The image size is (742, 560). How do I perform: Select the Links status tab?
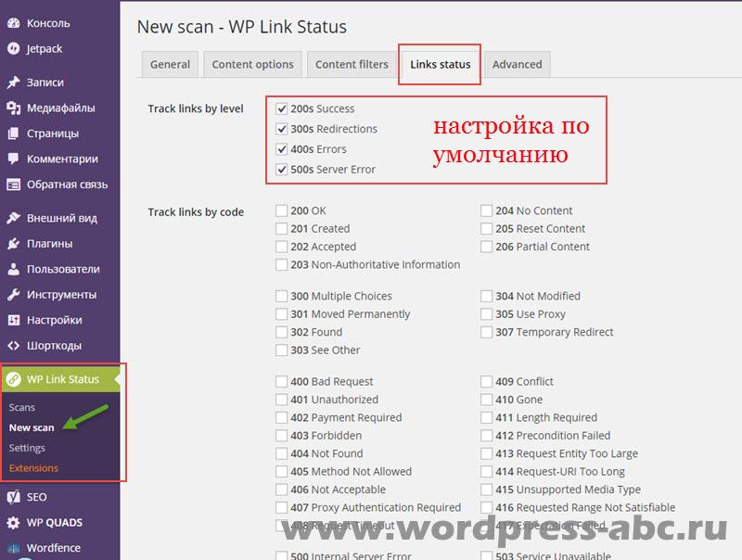[x=440, y=64]
